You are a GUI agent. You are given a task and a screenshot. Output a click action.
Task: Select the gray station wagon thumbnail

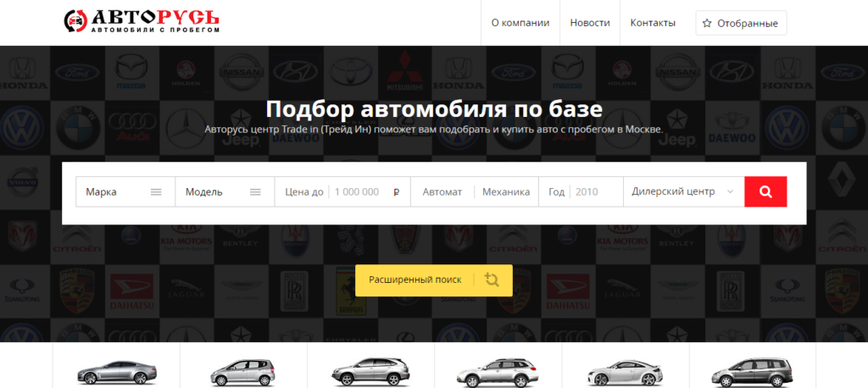click(x=751, y=373)
